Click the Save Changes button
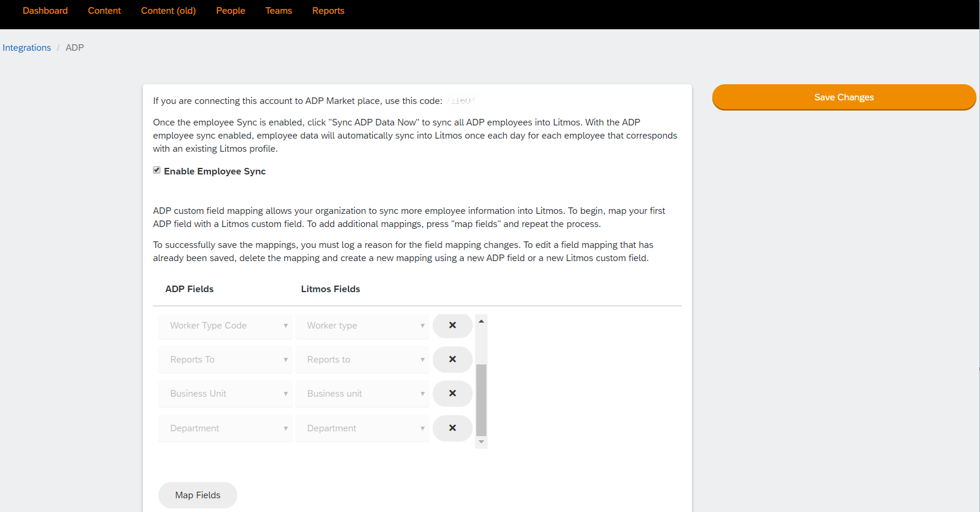 (844, 97)
